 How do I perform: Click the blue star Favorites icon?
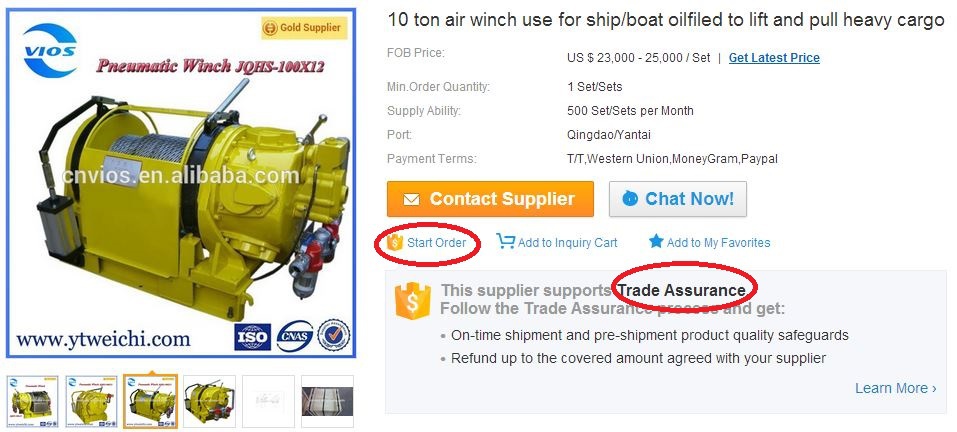pos(655,242)
